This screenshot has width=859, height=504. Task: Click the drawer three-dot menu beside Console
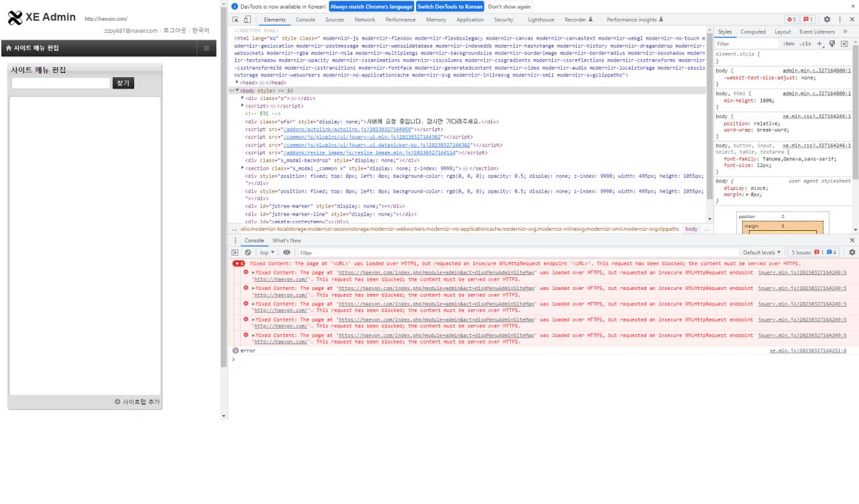pos(235,240)
